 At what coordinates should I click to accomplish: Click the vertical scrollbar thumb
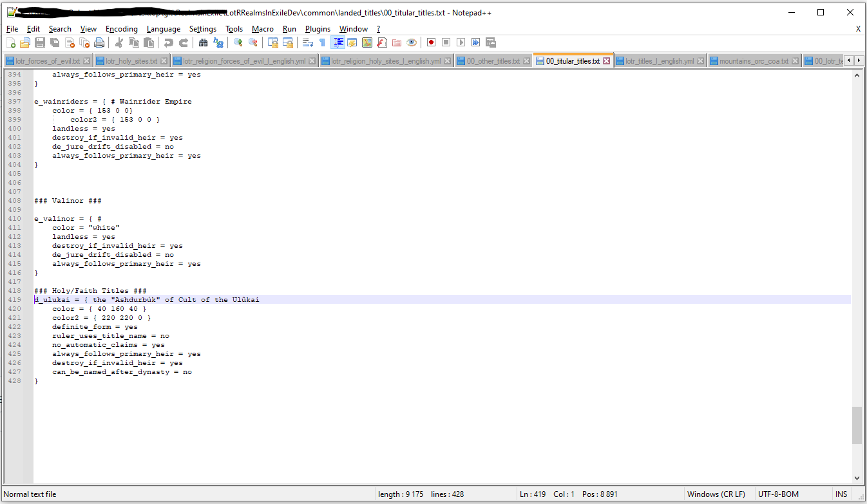click(857, 425)
